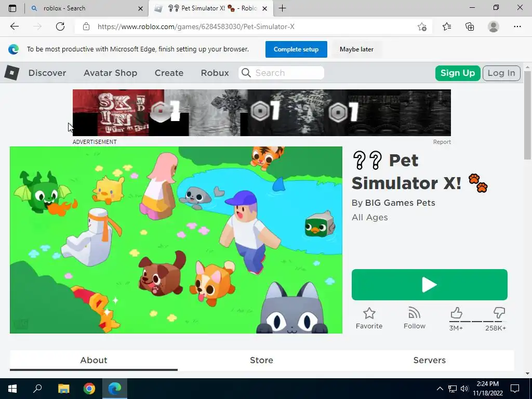Viewport: 532px width, 399px height.
Task: Open the tab actions menu icon
Action: pyautogui.click(x=12, y=8)
